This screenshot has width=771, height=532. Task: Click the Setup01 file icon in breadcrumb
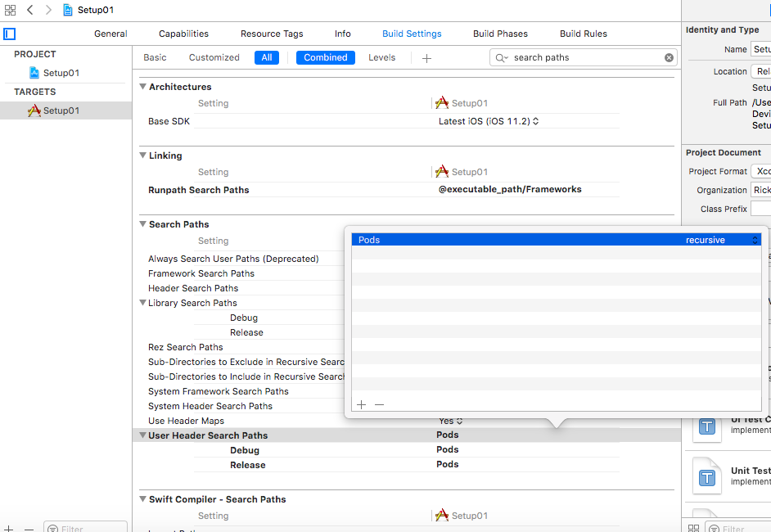coord(68,10)
